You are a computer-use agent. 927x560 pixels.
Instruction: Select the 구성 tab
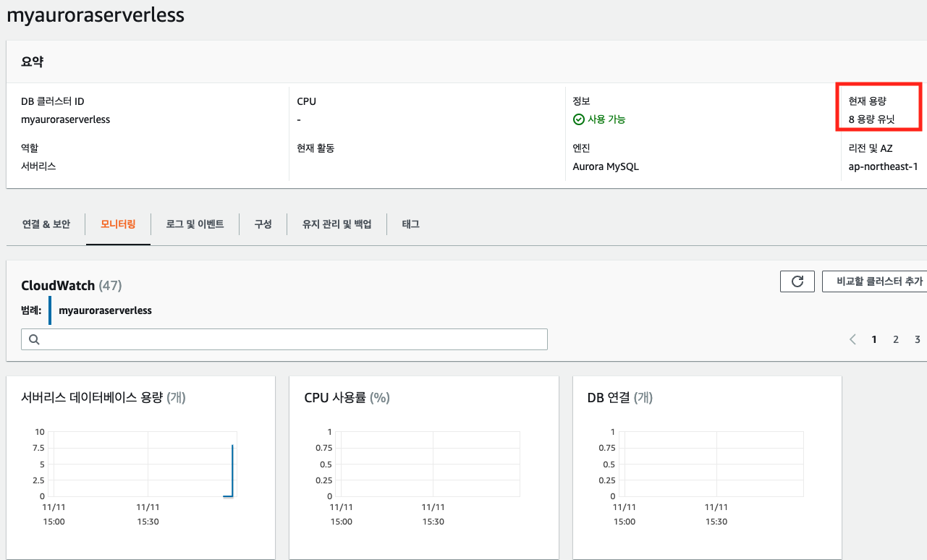click(262, 224)
